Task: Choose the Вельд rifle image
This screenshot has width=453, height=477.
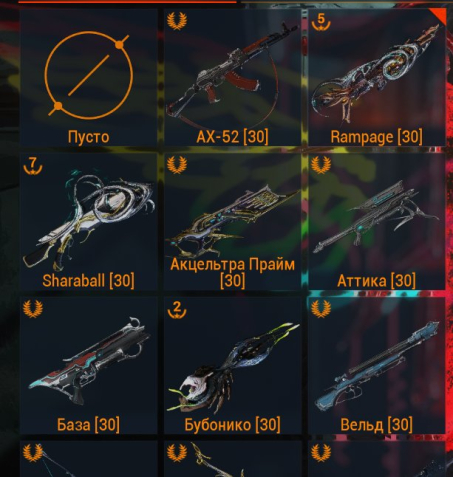Action: pyautogui.click(x=377, y=365)
